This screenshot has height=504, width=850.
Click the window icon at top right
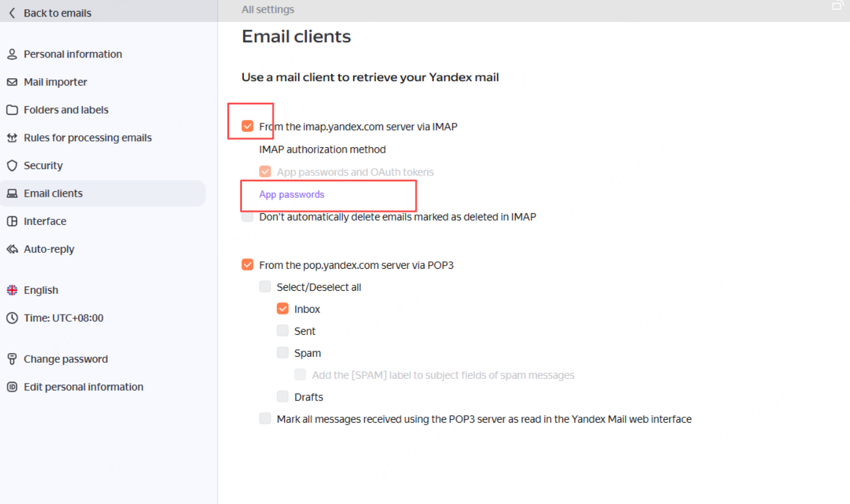coord(838,5)
